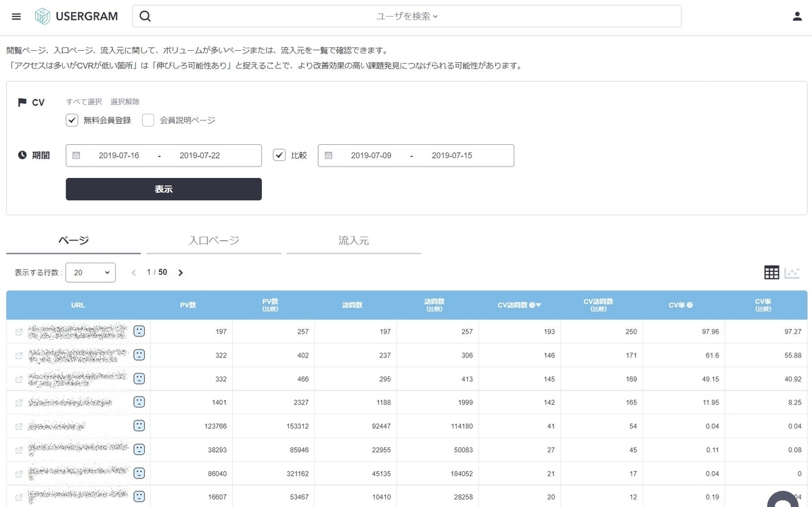
Task: Toggle the 比較 comparison checkbox
Action: point(279,155)
